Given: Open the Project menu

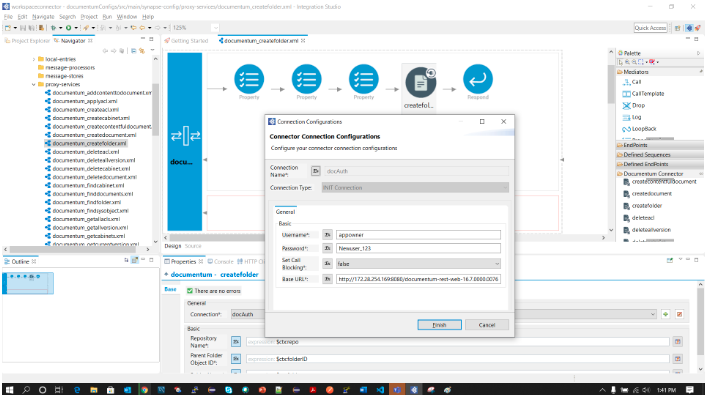Looking at the screenshot, I should pos(89,17).
